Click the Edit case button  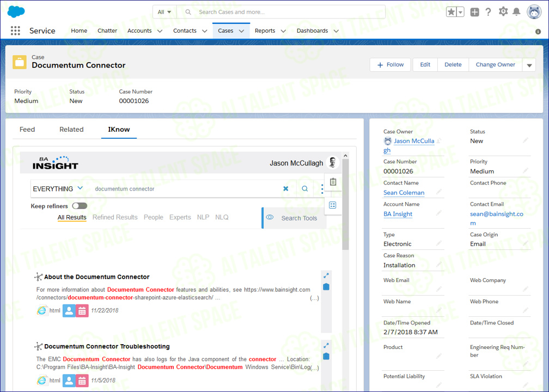click(x=425, y=65)
